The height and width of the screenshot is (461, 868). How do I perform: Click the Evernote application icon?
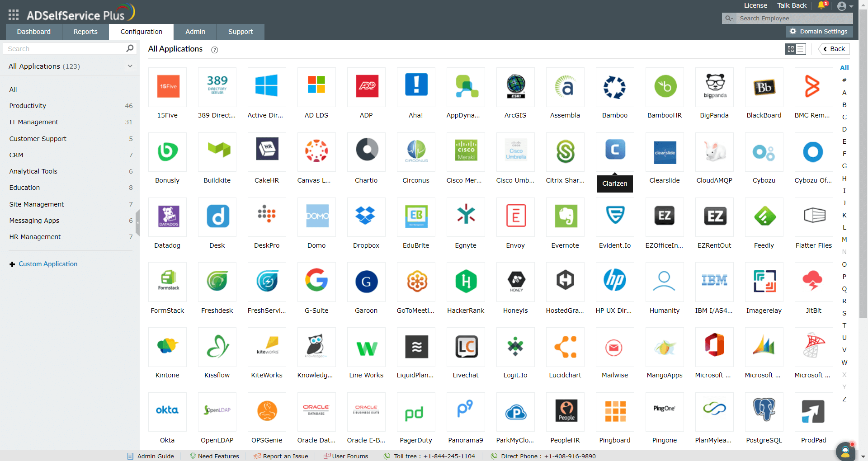(x=565, y=216)
